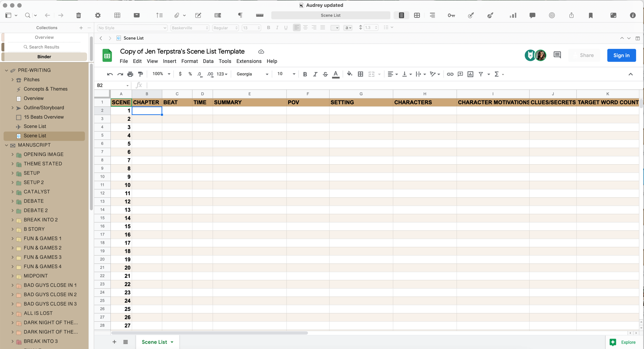
Task: Collapse the MANUSCRIPT binder group
Action: pyautogui.click(x=6, y=145)
